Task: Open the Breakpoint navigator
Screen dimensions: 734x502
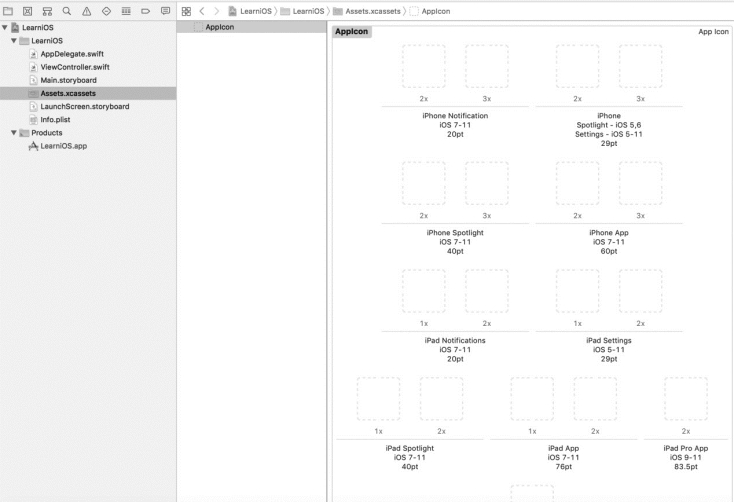Action: point(146,11)
